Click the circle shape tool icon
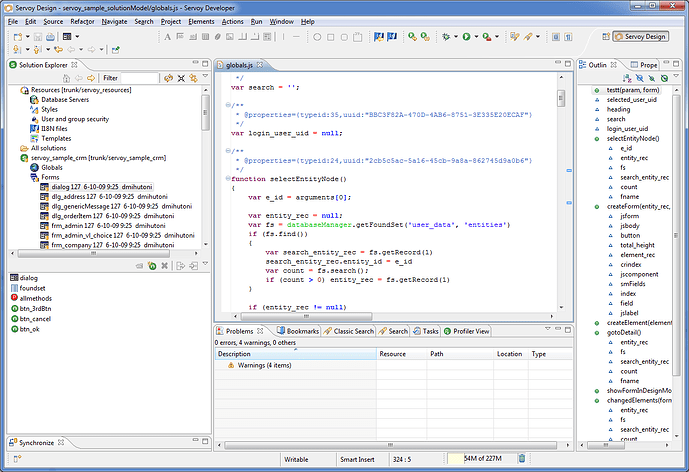The height and width of the screenshot is (472, 689). pyautogui.click(x=317, y=37)
